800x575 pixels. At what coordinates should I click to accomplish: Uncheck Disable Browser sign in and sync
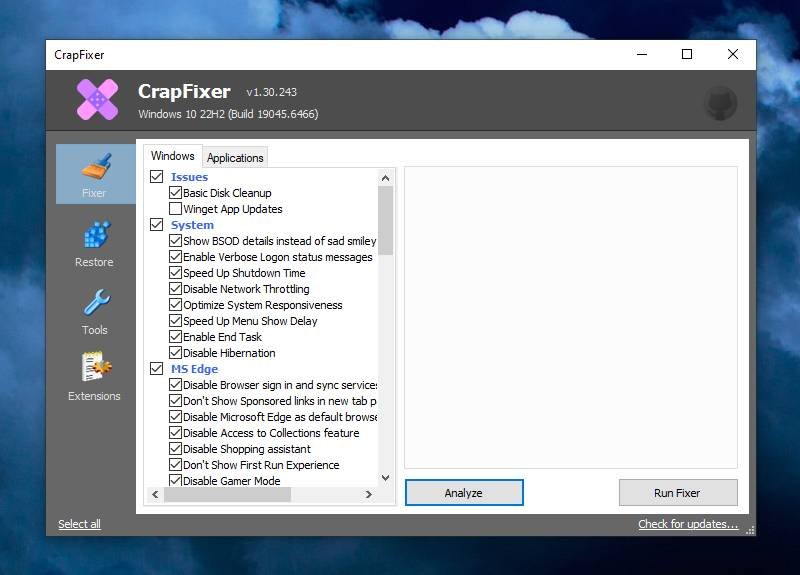pyautogui.click(x=176, y=385)
